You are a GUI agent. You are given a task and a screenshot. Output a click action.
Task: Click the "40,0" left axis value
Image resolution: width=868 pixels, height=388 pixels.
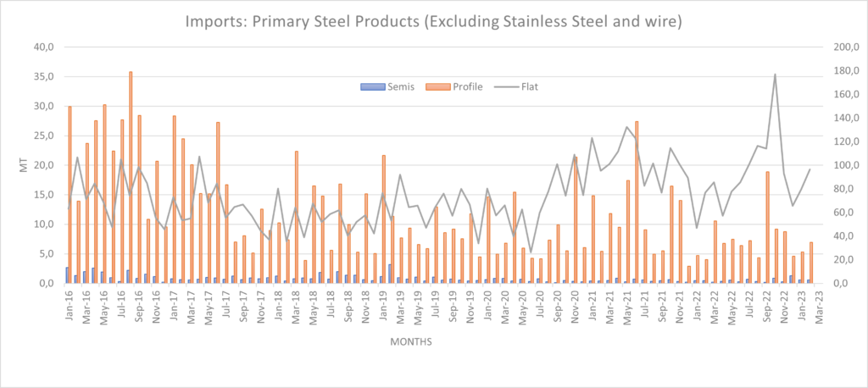tap(42, 47)
